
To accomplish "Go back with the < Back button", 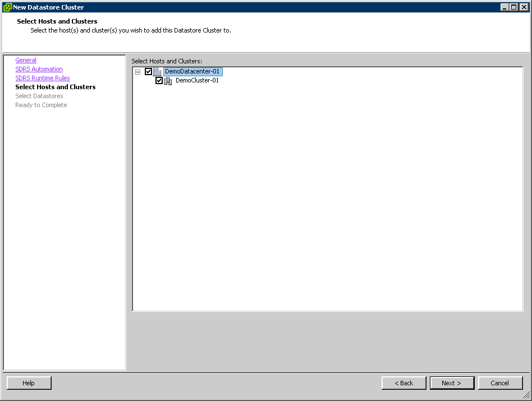I will [403, 383].
